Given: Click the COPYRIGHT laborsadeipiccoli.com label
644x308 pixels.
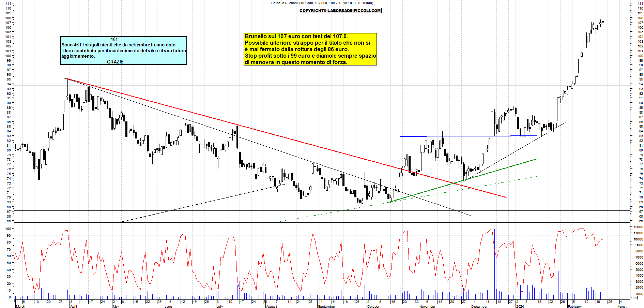Looking at the screenshot, I should point(340,11).
